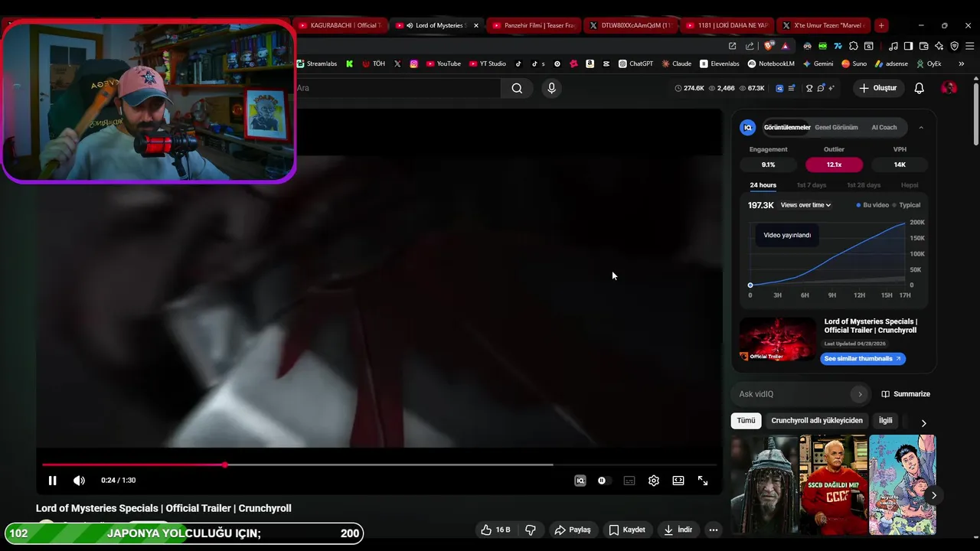Viewport: 980px width, 551px height.
Task: Select Crunchyroll adlı yükleyiciden chip
Action: click(x=817, y=420)
